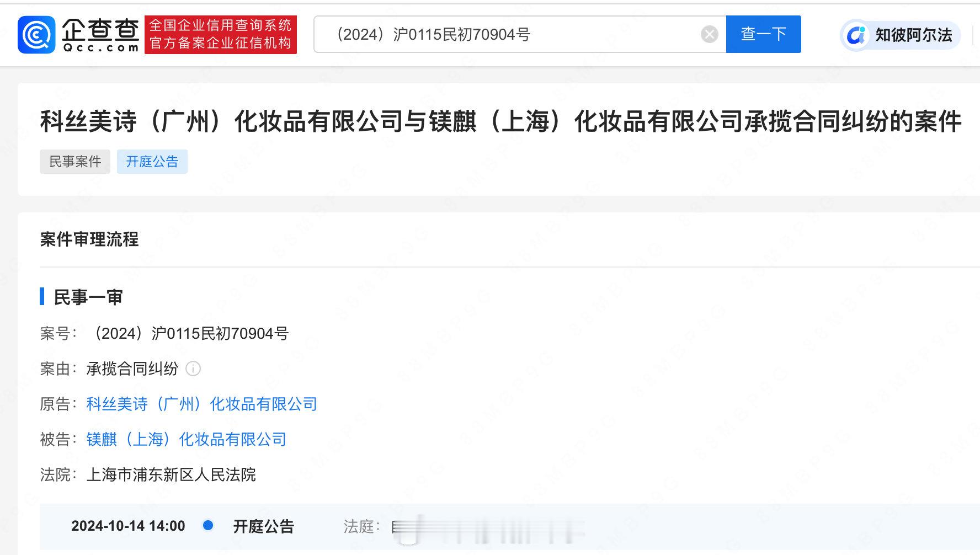Select the 开庭公告 tag
The width and height of the screenshot is (980, 555).
click(x=152, y=162)
